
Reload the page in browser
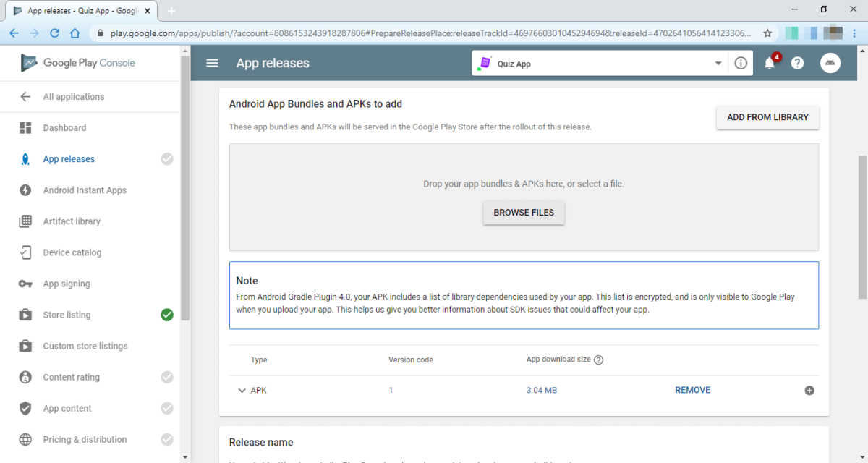point(54,33)
